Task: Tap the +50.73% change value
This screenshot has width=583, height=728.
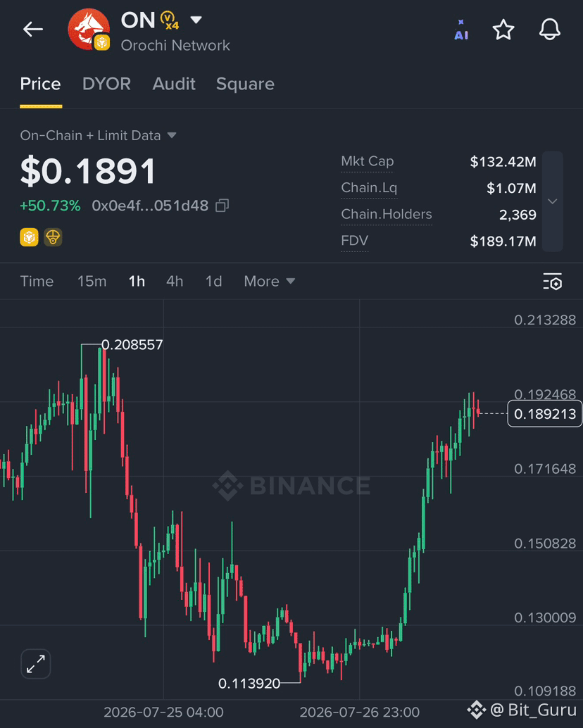Action: (x=50, y=206)
